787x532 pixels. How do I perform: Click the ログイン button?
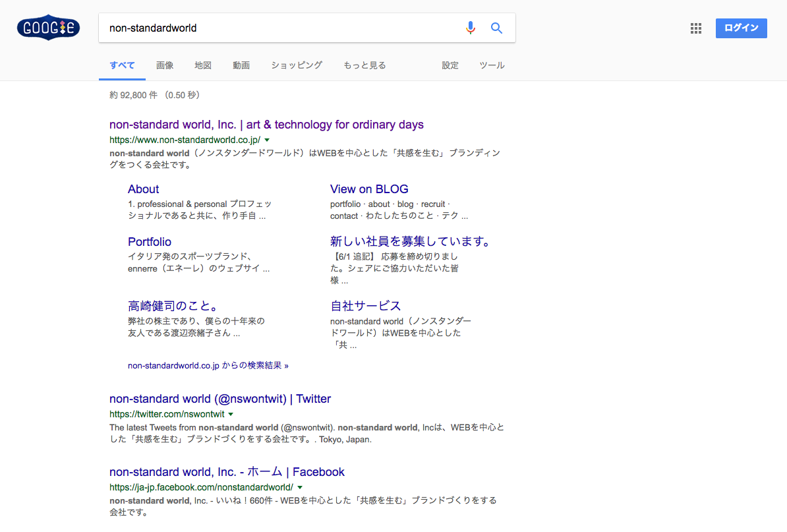tap(741, 28)
